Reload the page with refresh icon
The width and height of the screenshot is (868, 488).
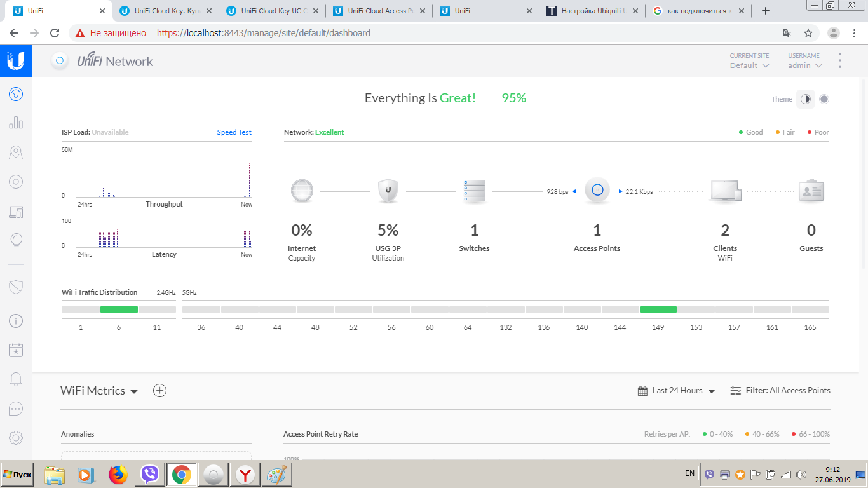(55, 33)
